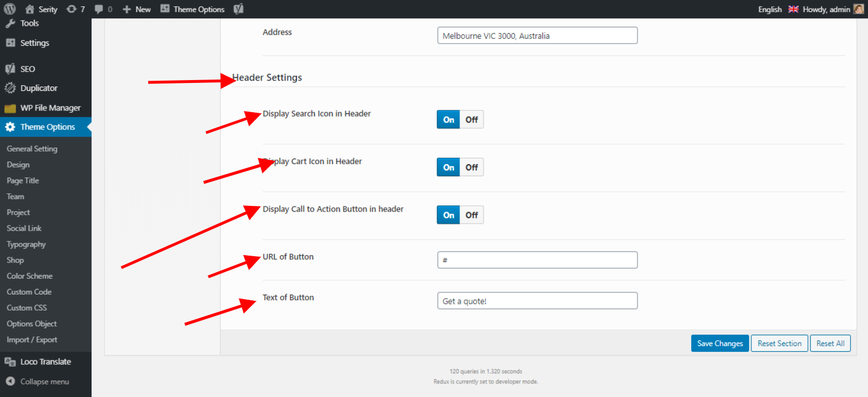The width and height of the screenshot is (868, 397).
Task: Open the Duplicator sidebar menu
Action: pyautogui.click(x=38, y=88)
